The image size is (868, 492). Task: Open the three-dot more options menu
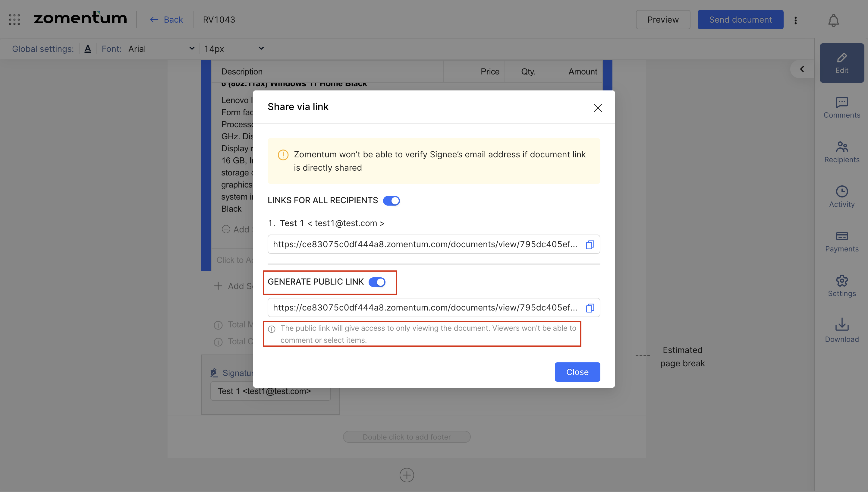coord(795,20)
